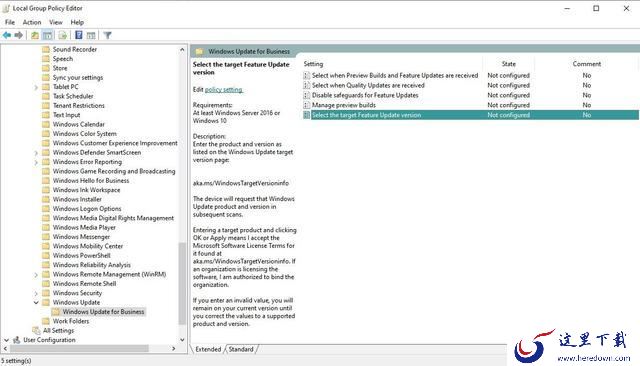This screenshot has width=640, height=366.
Task: Select the Windows Remote Shell folder
Action: 84,284
